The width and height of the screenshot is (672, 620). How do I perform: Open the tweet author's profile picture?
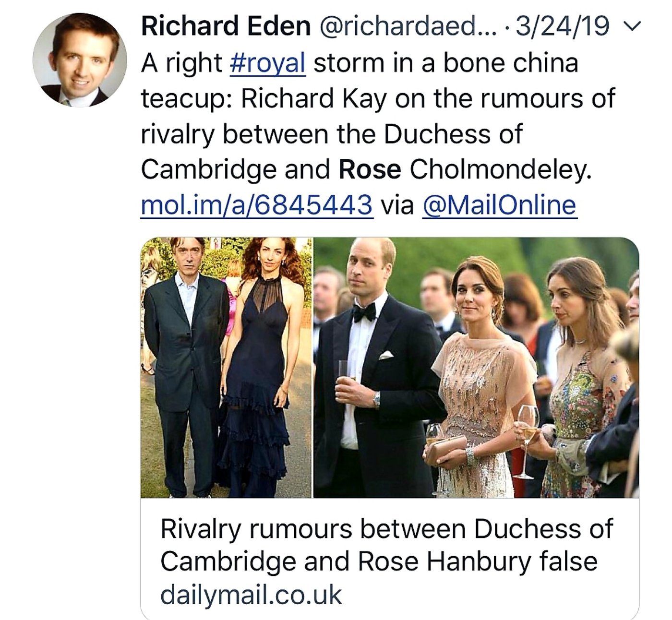coord(80,60)
